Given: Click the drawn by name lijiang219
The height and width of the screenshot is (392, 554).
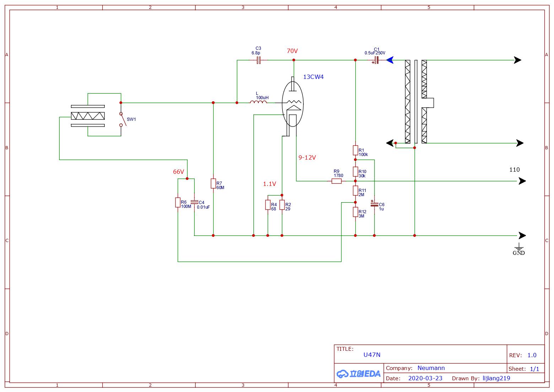Looking at the screenshot, I should tap(496, 378).
